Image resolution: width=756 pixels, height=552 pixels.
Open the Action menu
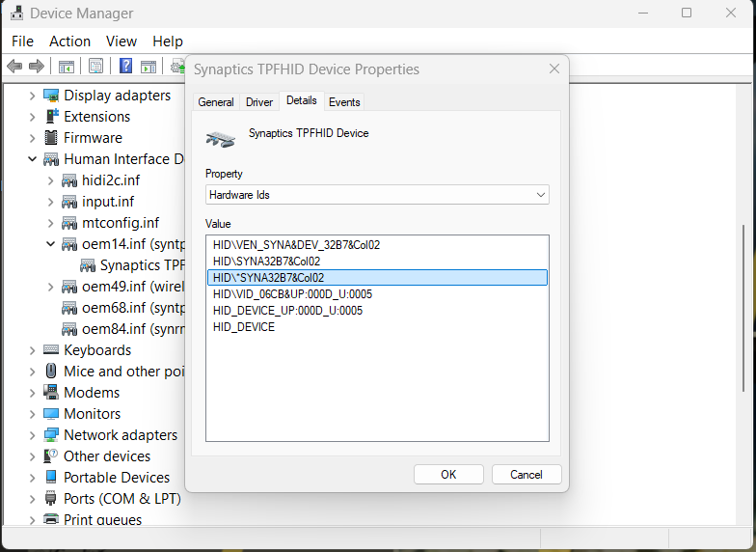(69, 41)
